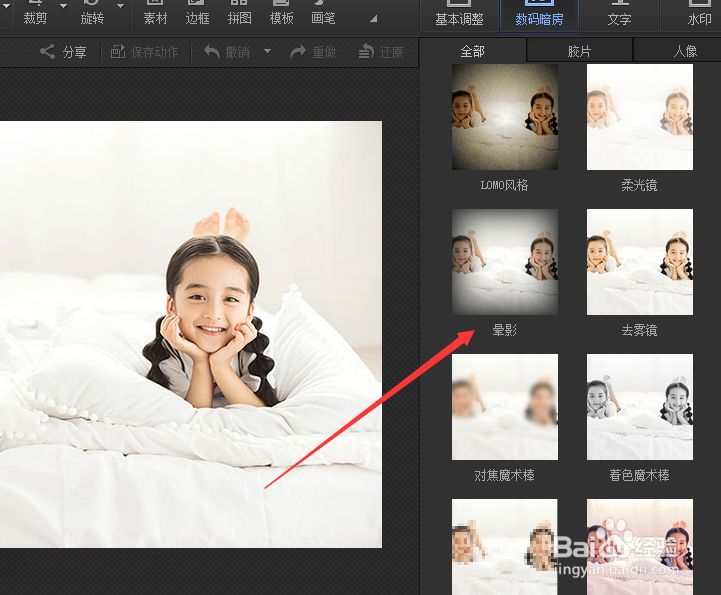Screen dimensions: 721x595
Task: Select the 裁剪 crop tool
Action: tap(35, 14)
